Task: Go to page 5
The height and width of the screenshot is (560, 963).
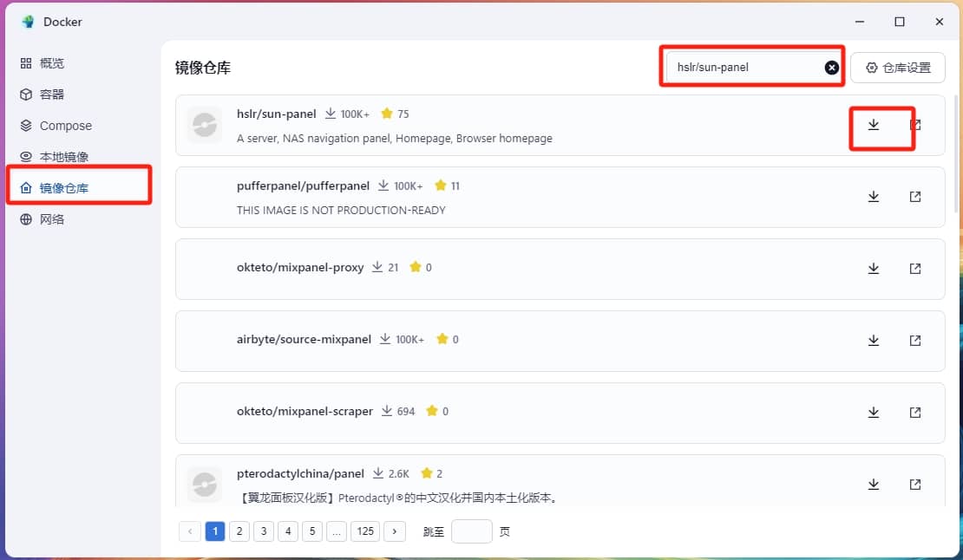Action: click(312, 531)
